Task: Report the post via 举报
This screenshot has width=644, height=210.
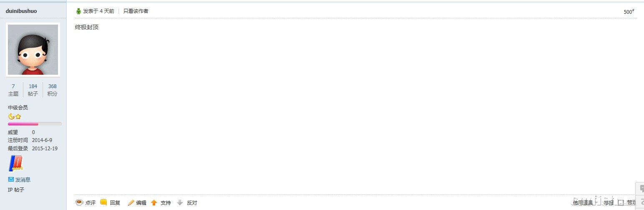Action: [609, 202]
